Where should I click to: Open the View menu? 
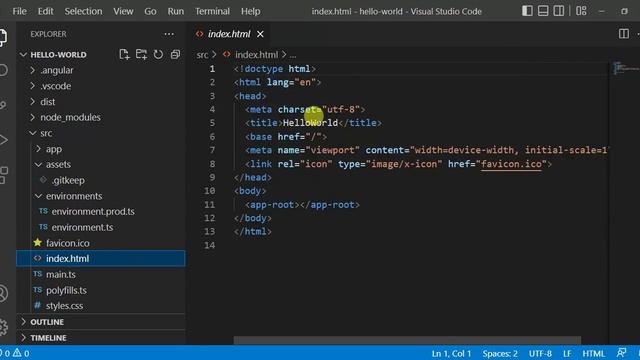(123, 11)
